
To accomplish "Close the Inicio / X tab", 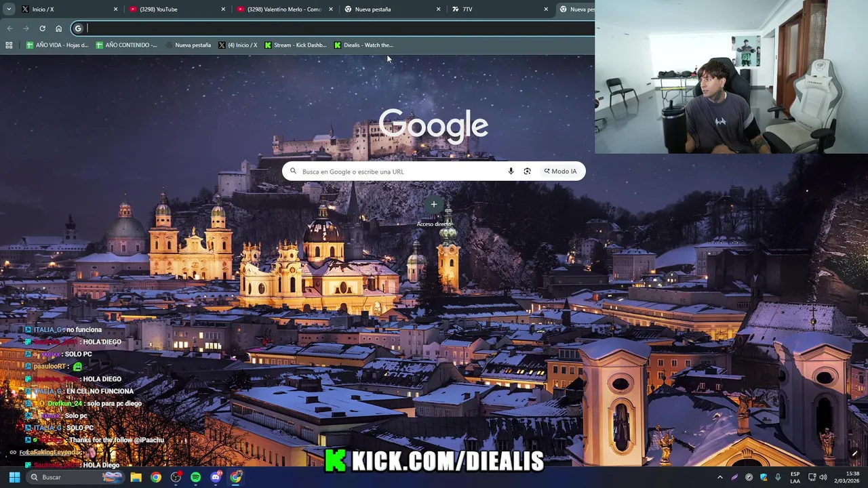I will tap(115, 9).
